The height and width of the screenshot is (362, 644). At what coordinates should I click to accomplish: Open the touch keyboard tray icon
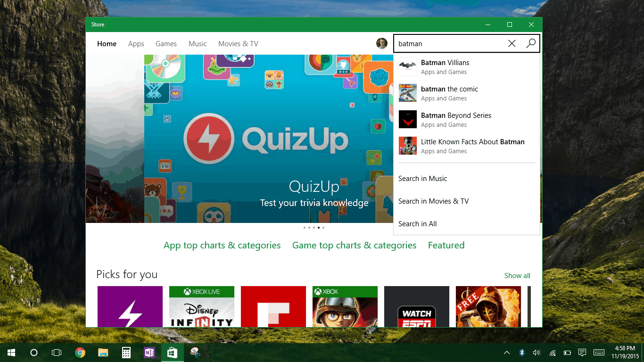(x=599, y=352)
